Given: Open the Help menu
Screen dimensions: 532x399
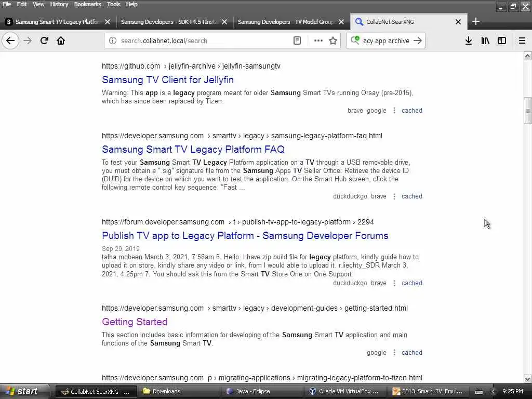Looking at the screenshot, I should click(x=131, y=4).
